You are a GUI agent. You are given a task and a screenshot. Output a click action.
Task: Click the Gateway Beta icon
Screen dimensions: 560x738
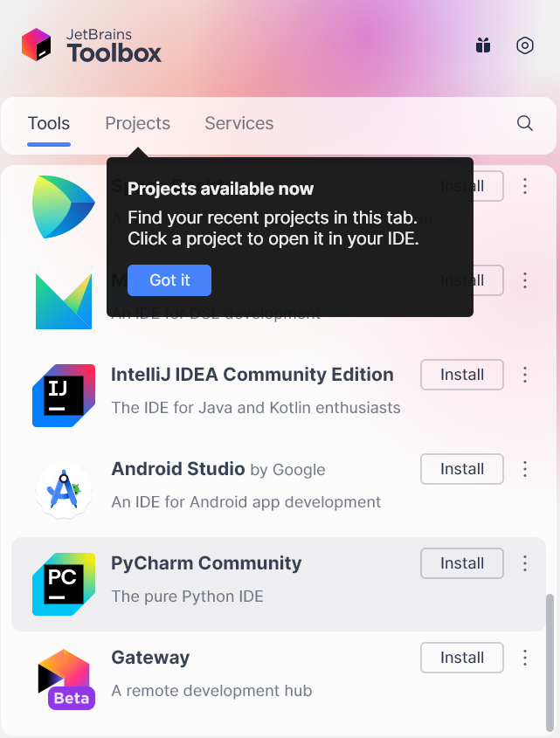[x=66, y=679]
